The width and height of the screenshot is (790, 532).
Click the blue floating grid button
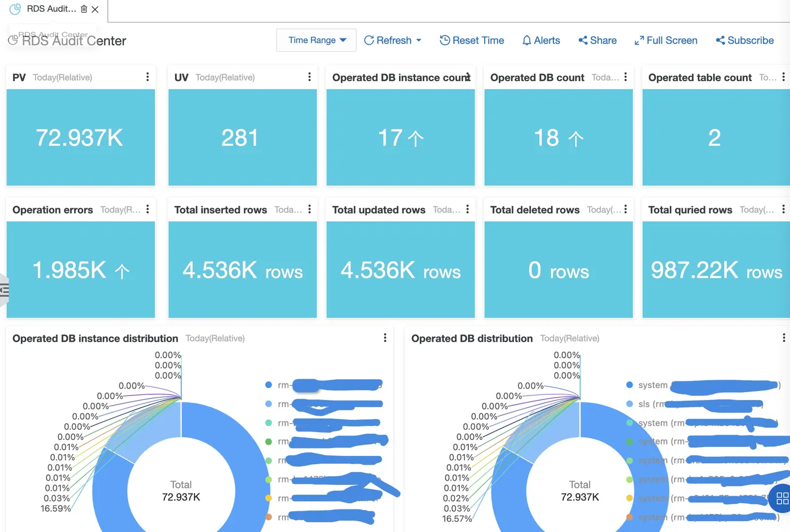click(x=781, y=498)
